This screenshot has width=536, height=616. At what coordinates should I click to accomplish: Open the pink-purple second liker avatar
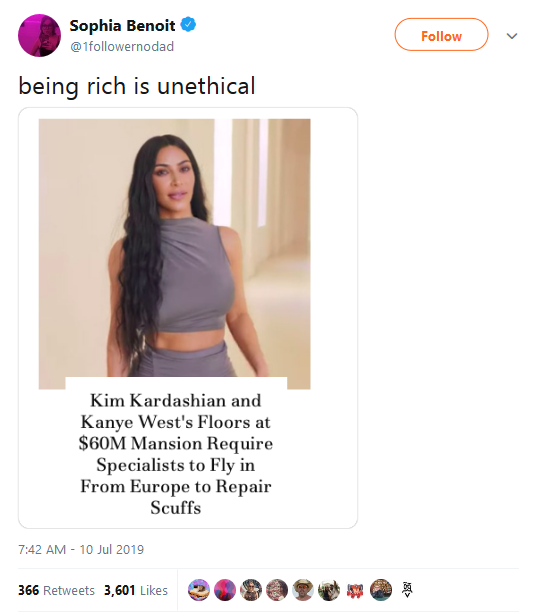pos(225,590)
